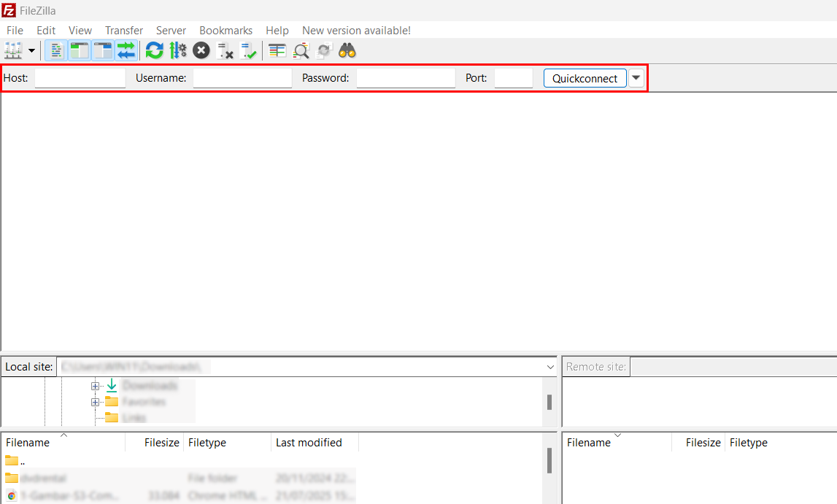Screen dimensions: 837x504
Task: Select the Chrome HTML file in local list
Action: click(179, 496)
